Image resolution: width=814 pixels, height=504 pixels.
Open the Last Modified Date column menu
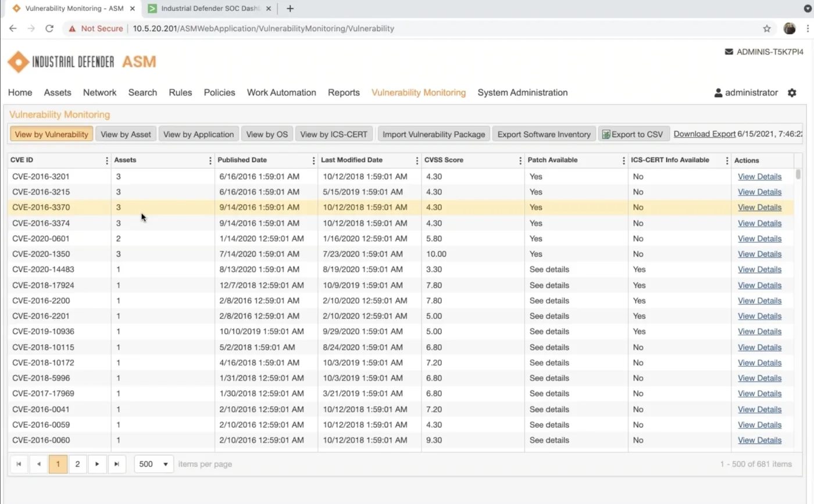click(417, 160)
